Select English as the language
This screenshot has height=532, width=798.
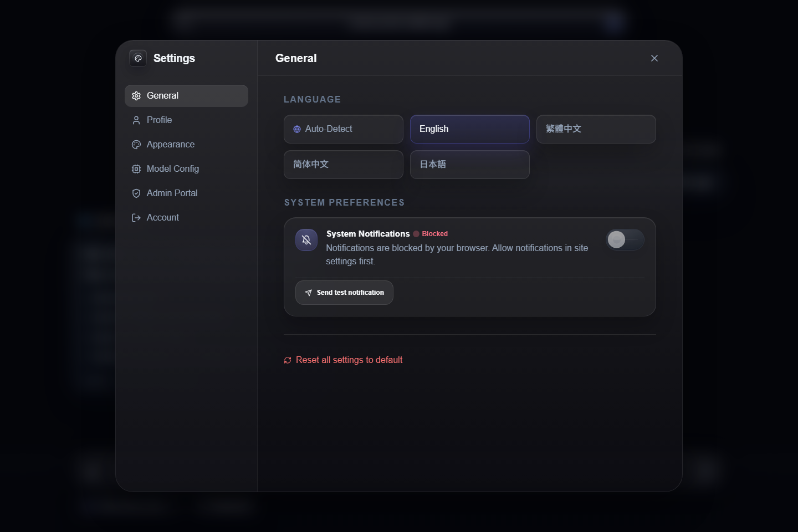[470, 129]
